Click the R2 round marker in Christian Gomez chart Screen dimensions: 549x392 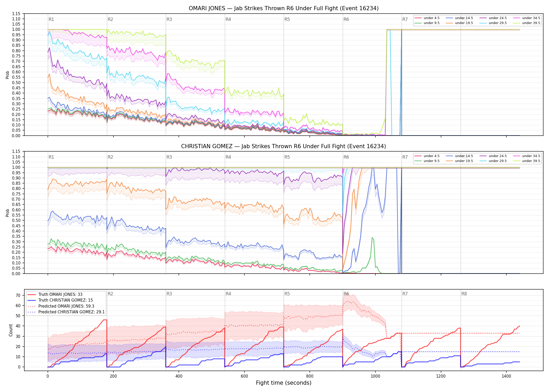110,157
